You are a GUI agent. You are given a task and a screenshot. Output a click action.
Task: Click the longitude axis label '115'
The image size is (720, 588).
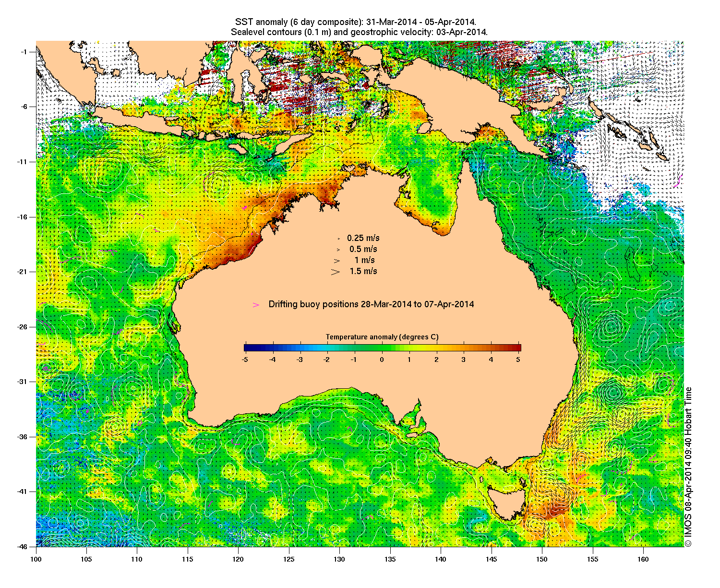coord(188,559)
